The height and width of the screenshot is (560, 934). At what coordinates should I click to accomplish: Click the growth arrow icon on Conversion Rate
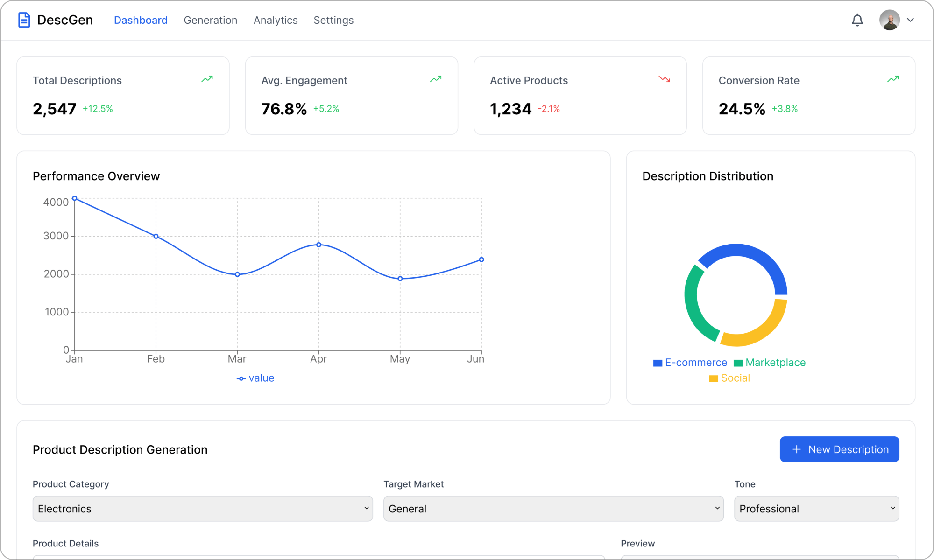[x=893, y=79]
